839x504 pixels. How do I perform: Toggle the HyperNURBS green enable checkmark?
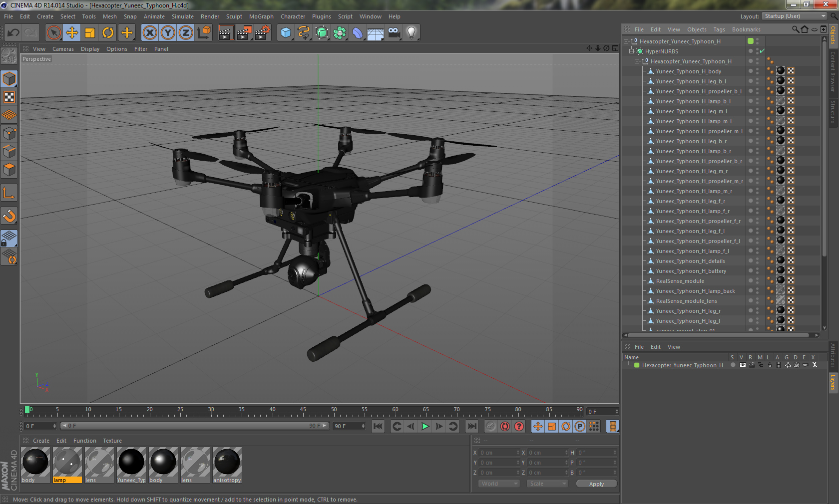762,51
